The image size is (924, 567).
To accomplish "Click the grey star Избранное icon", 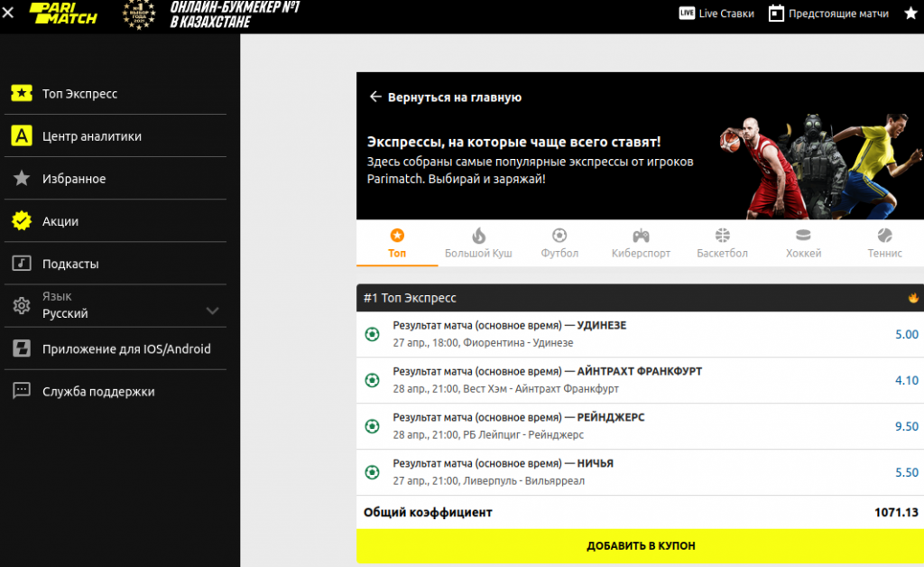I will (x=22, y=178).
